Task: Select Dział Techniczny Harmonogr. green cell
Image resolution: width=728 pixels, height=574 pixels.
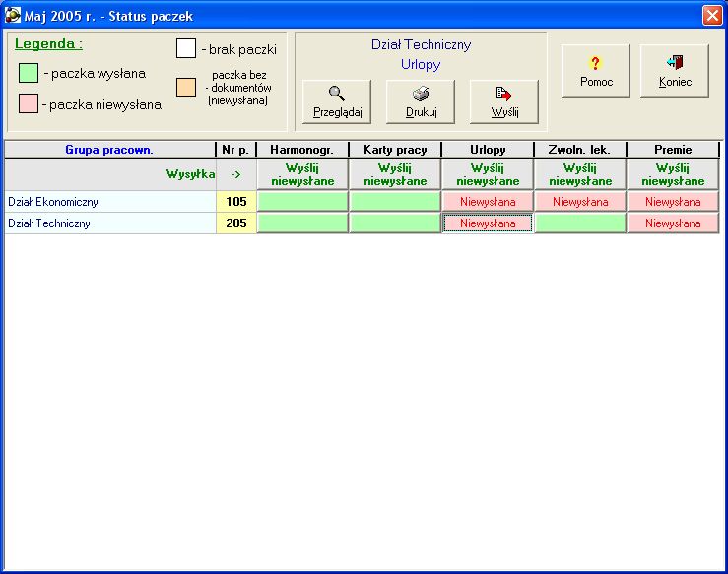Action: pyautogui.click(x=302, y=223)
